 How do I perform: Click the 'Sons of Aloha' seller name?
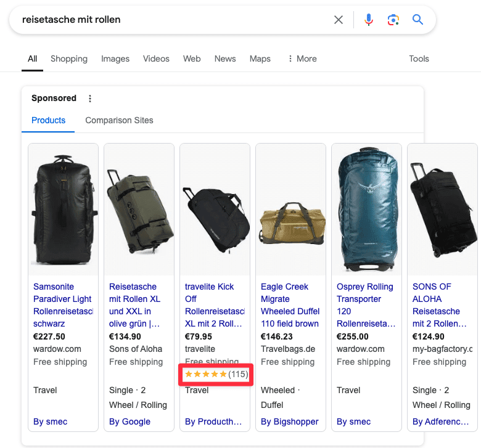[x=136, y=349]
